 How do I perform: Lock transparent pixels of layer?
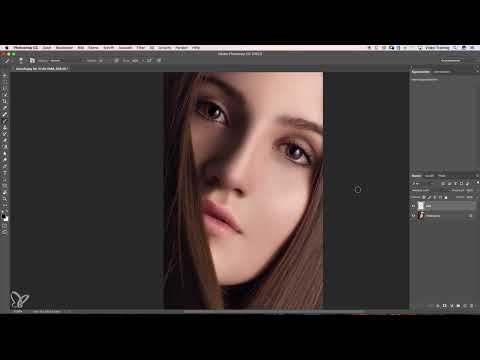tap(424, 197)
